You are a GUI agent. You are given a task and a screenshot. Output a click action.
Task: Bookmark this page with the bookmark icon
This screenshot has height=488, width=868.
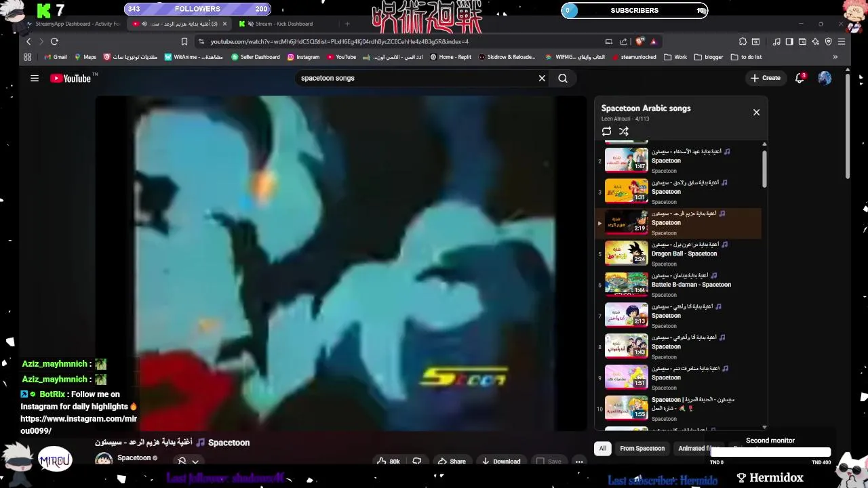[x=184, y=41]
